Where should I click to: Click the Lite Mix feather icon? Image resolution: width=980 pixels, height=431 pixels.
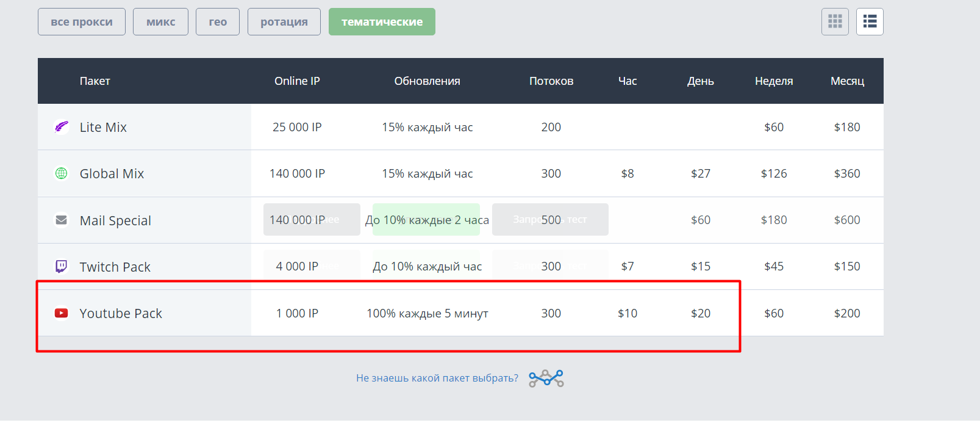(x=62, y=127)
